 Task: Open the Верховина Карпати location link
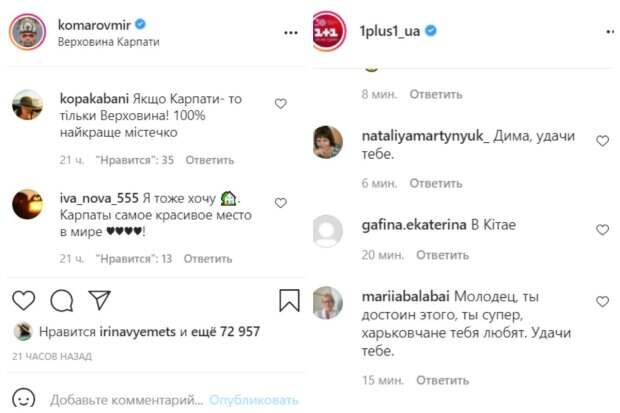109,42
